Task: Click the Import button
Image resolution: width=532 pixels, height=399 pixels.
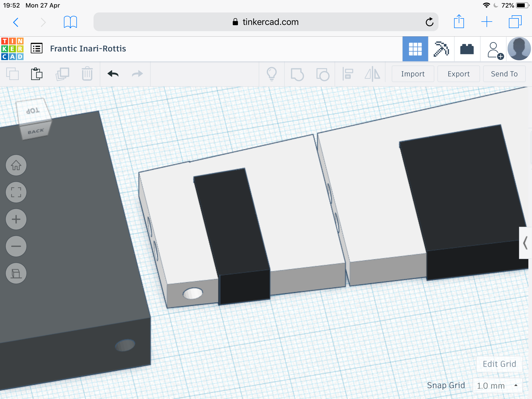Action: coord(413,74)
